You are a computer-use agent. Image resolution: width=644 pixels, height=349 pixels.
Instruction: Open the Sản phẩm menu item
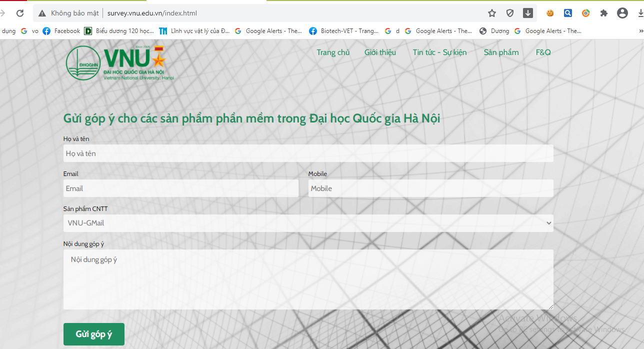501,52
